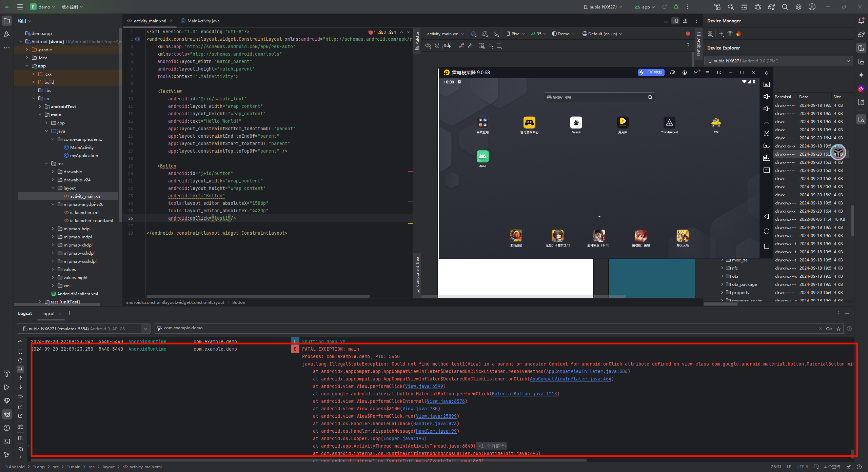Toggle night mode moon icon
This screenshot has width=868, height=472.
point(496,34)
